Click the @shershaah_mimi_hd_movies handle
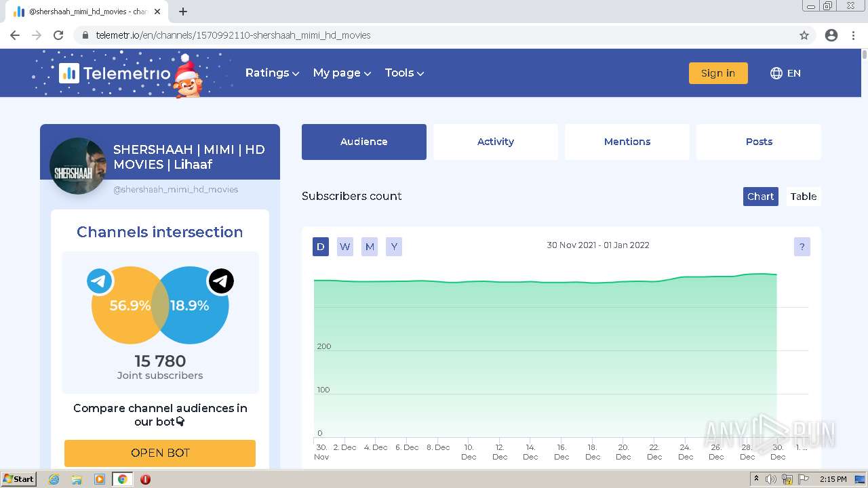This screenshot has height=488, width=868. (176, 190)
